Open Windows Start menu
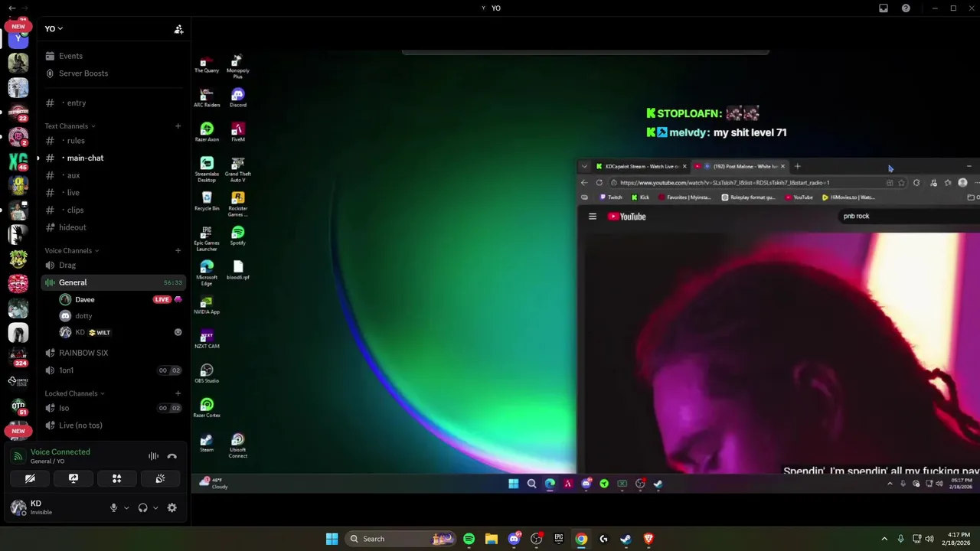Viewport: 980px width, 551px height. pyautogui.click(x=332, y=539)
